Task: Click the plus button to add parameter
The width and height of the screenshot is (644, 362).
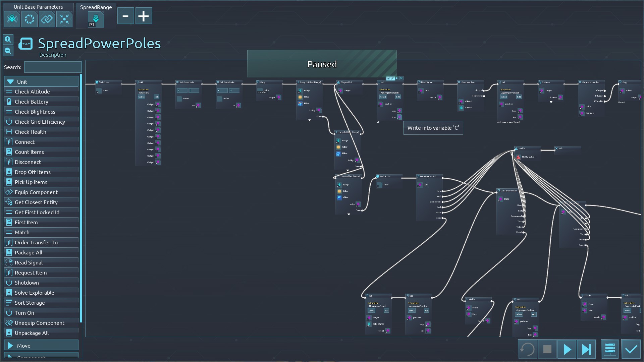Action: (x=144, y=16)
